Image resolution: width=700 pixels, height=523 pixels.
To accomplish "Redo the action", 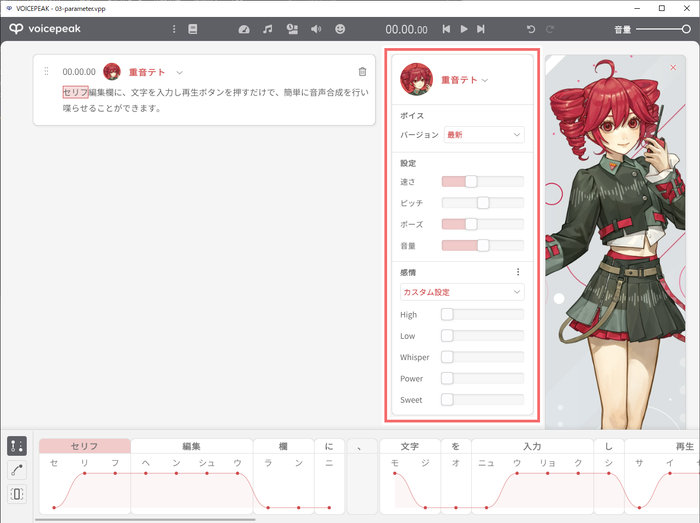I will 550,29.
